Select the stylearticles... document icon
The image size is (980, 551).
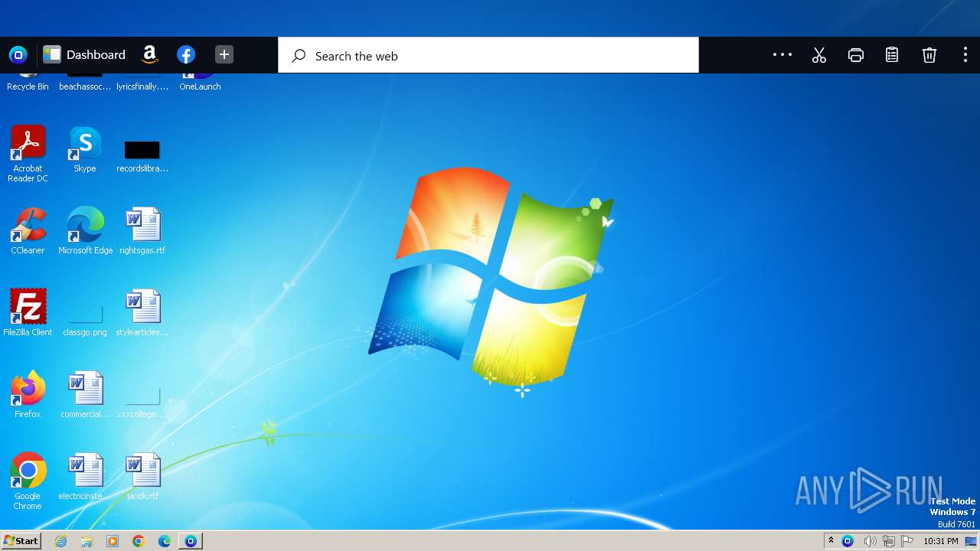(142, 313)
